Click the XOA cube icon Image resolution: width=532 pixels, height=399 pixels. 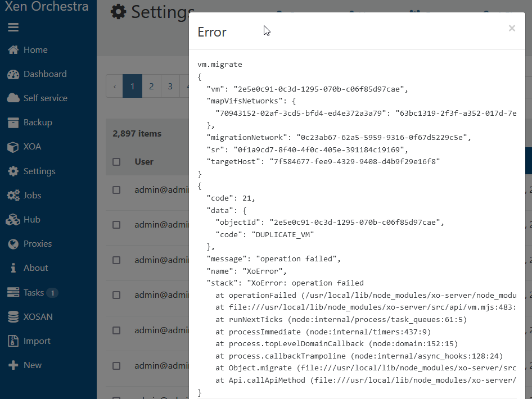[13, 147]
